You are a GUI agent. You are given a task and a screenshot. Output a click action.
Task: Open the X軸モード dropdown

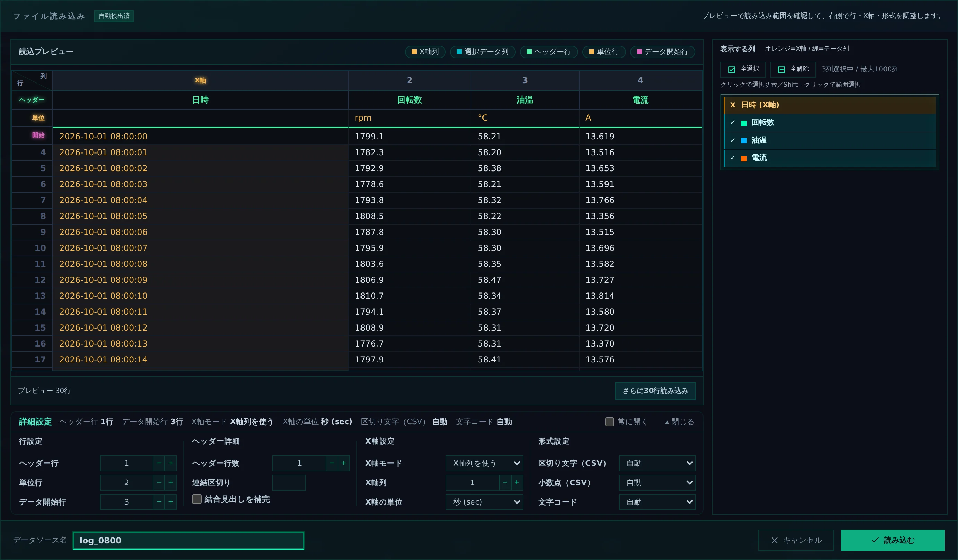pos(484,463)
